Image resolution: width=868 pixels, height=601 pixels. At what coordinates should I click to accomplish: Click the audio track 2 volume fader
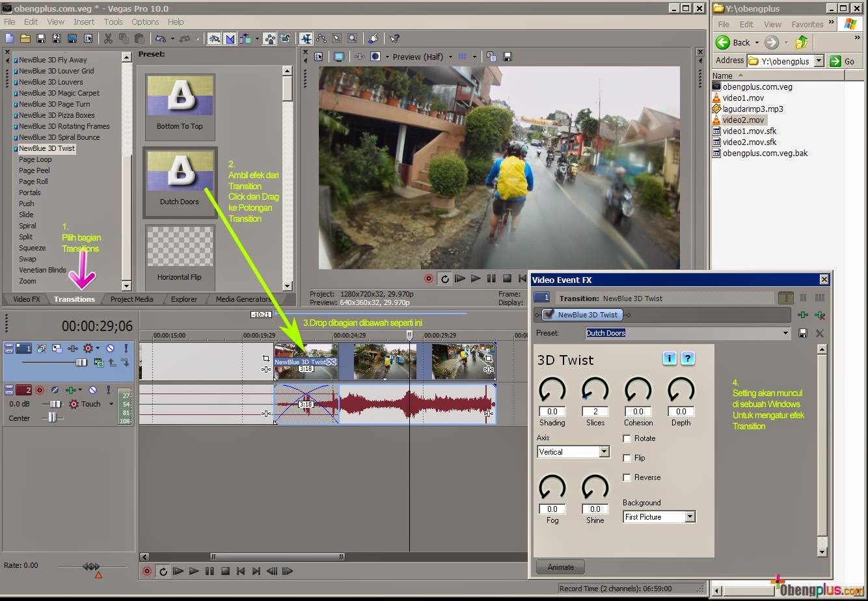click(x=55, y=404)
